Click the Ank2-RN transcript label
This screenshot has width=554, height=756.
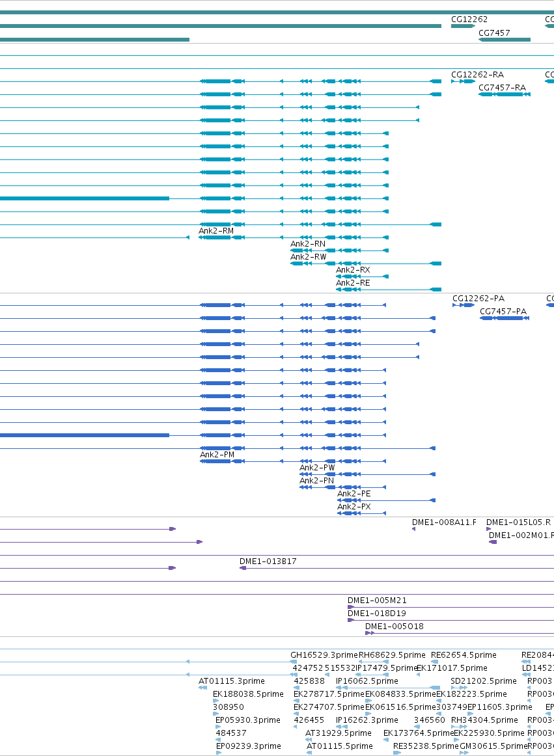tap(307, 243)
